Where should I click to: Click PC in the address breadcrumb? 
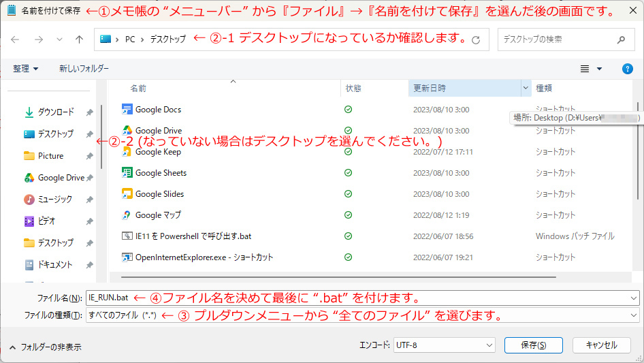[x=130, y=40]
